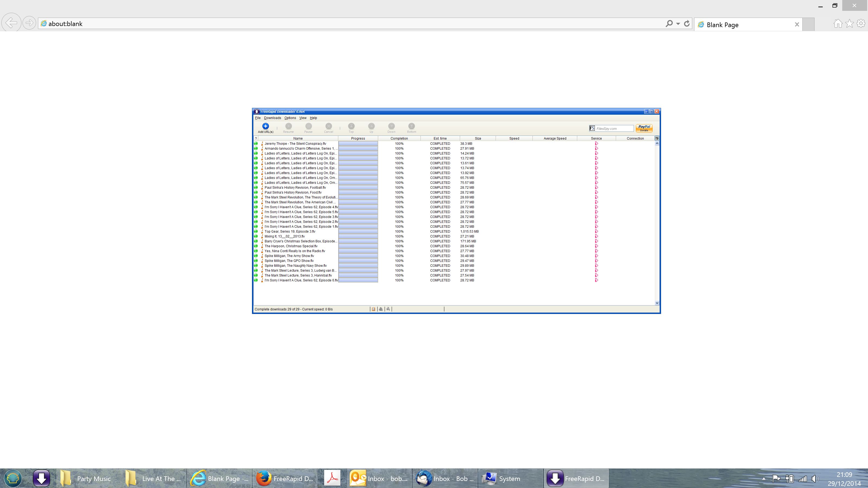Open the Options menu
The image size is (868, 488).
click(290, 118)
